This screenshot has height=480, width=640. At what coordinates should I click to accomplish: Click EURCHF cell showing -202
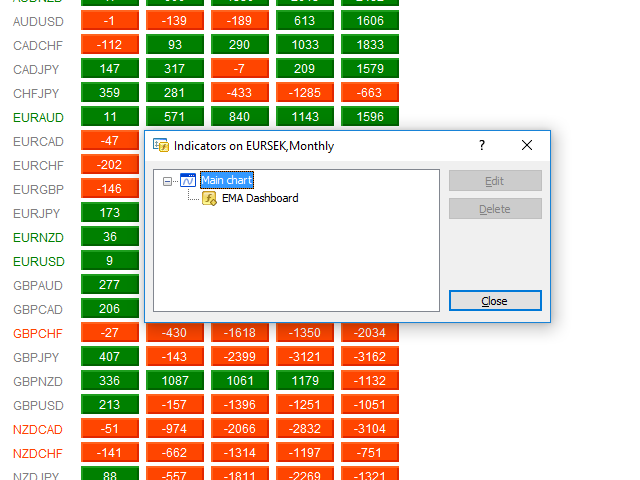(x=110, y=165)
